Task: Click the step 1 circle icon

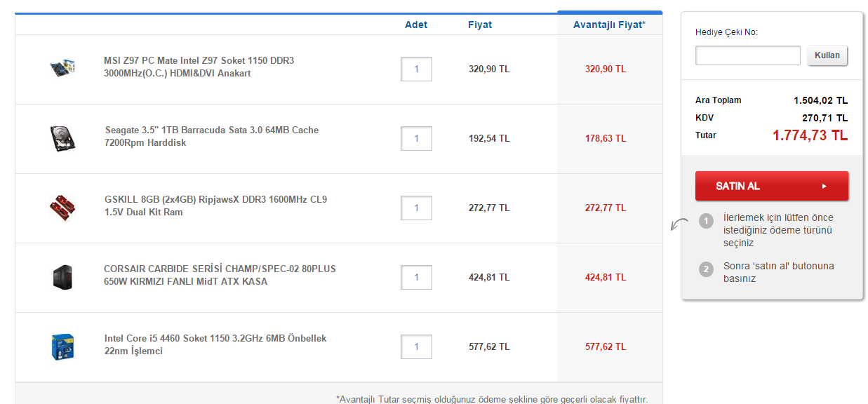Action: [x=706, y=222]
